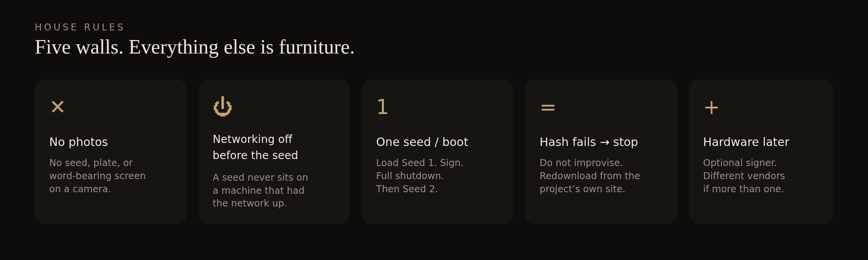Screen dimensions: 868x260
Task: Select the Hardware later title
Action: (x=746, y=142)
